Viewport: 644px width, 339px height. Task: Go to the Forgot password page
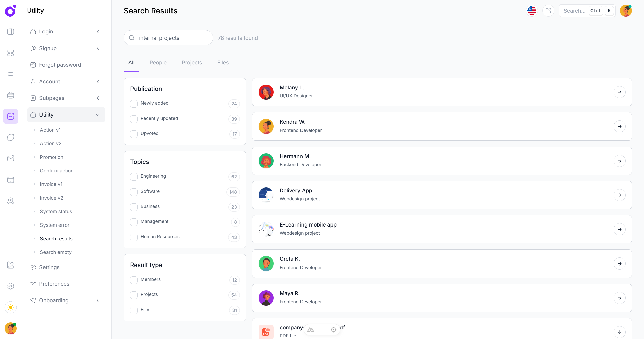(x=60, y=65)
